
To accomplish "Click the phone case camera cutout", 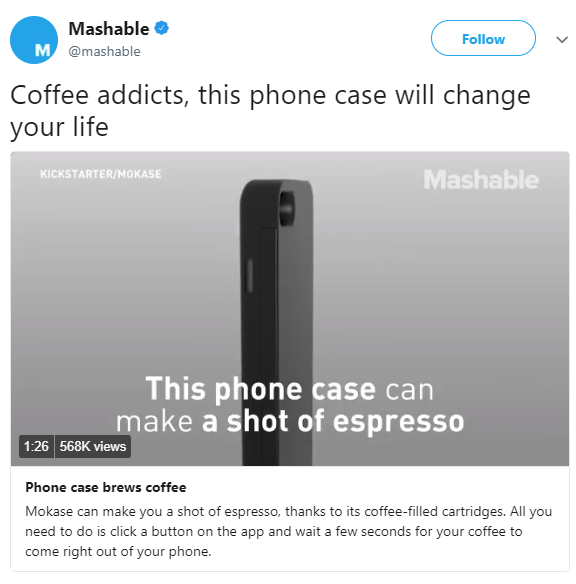I will click(286, 209).
